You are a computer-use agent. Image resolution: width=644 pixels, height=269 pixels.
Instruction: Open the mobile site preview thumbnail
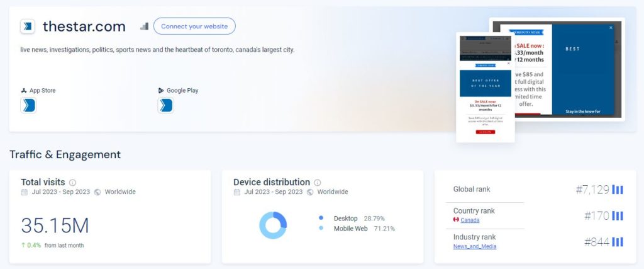click(x=485, y=87)
